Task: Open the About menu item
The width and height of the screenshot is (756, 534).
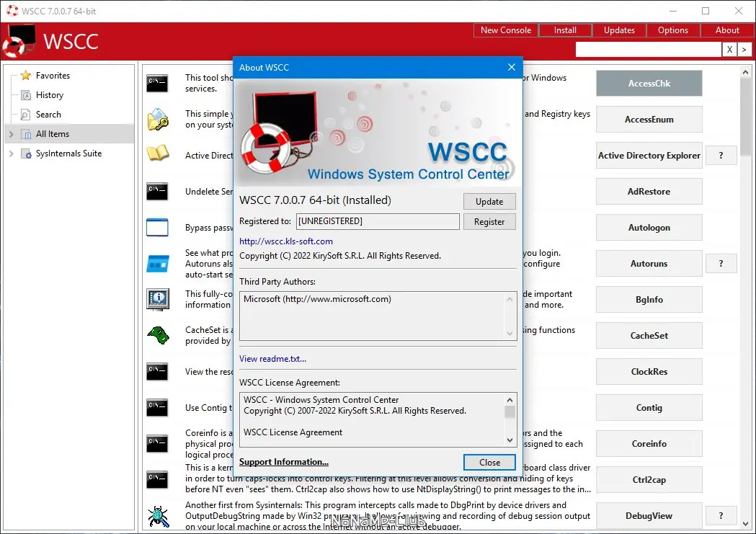Action: click(727, 30)
